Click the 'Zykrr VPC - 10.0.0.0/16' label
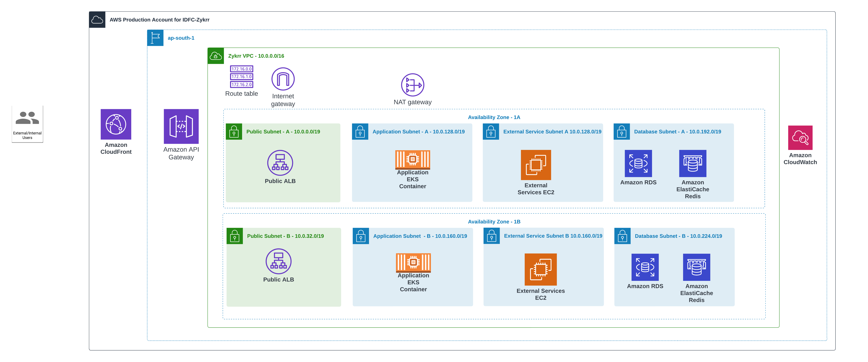The height and width of the screenshot is (362, 868). 256,56
